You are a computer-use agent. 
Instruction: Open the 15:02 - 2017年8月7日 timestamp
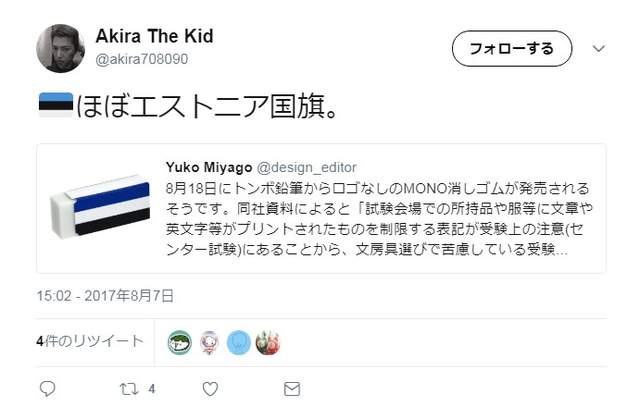tap(105, 295)
